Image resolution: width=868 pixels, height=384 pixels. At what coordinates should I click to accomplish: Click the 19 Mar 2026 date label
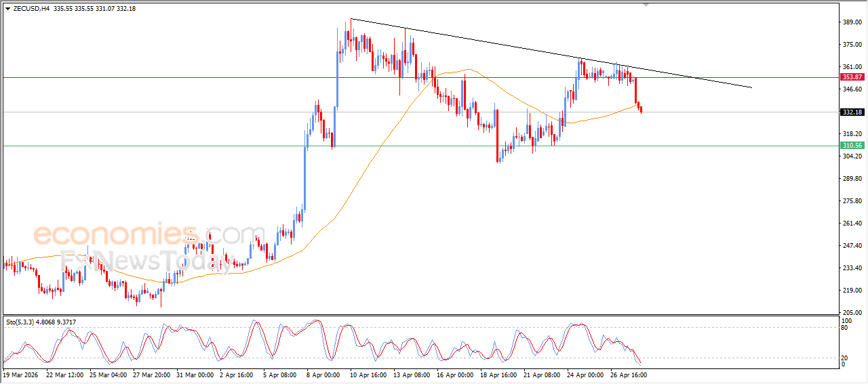coord(21,374)
